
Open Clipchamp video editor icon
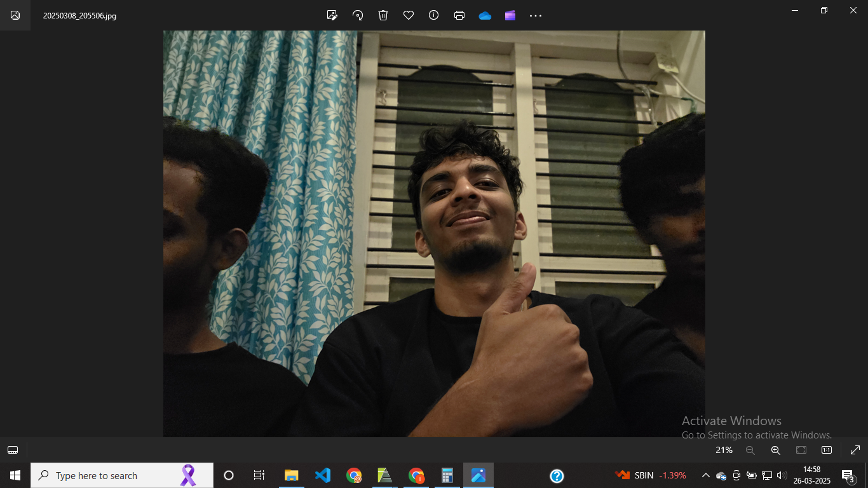510,15
